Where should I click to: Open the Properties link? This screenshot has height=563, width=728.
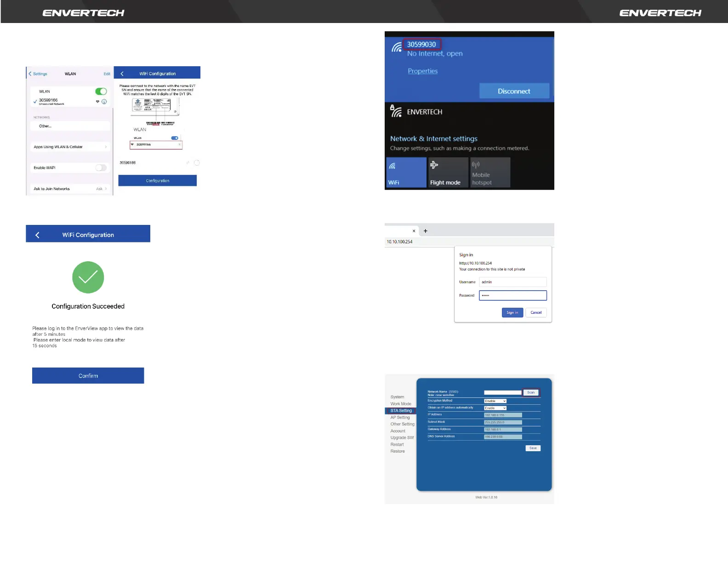(423, 71)
